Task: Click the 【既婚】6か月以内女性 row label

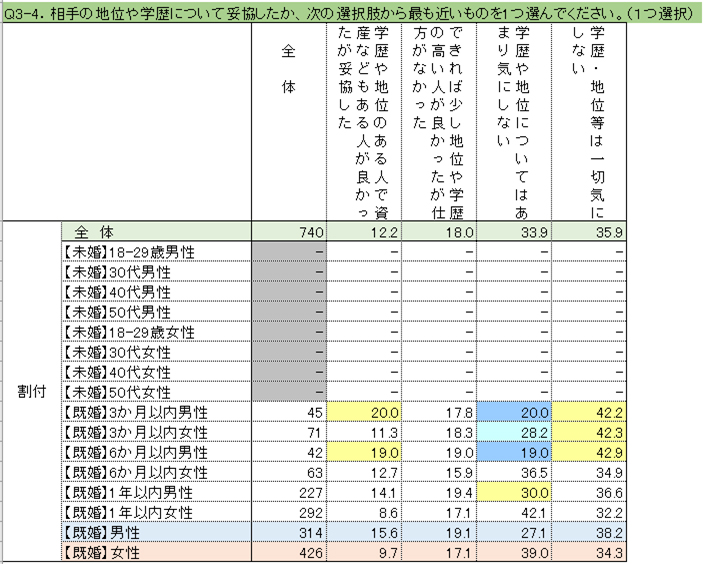Action: click(x=156, y=472)
